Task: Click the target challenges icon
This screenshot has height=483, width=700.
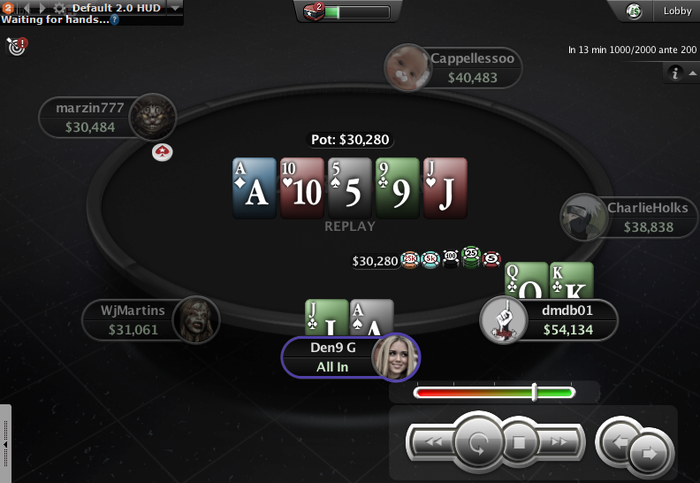Action: 17,46
